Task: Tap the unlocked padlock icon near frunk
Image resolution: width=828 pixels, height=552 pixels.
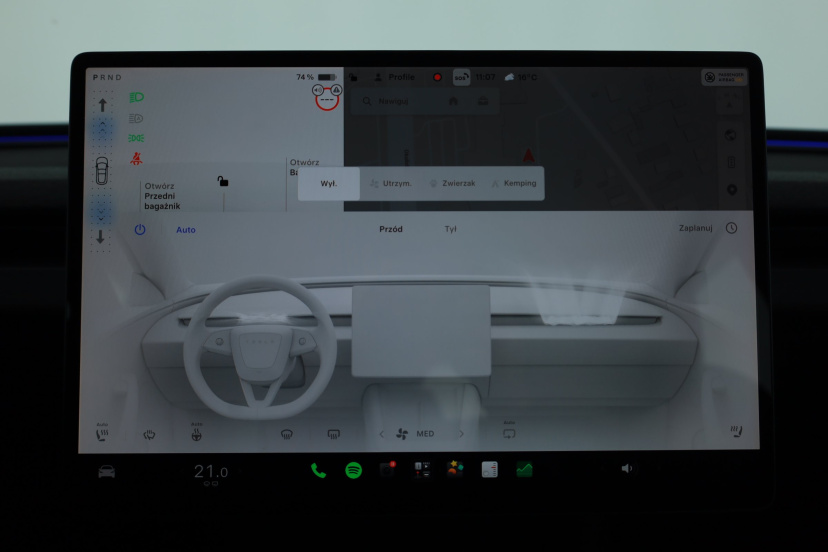Action: coord(223,181)
